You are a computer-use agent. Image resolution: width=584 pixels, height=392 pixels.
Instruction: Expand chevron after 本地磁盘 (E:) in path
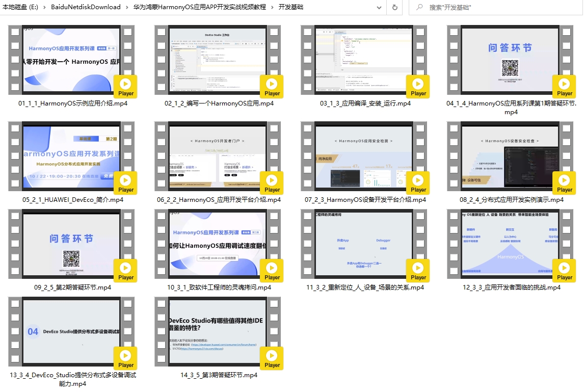(x=44, y=7)
